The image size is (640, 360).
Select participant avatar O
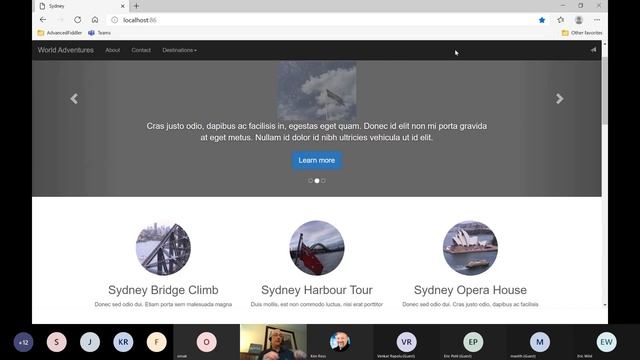click(x=207, y=342)
